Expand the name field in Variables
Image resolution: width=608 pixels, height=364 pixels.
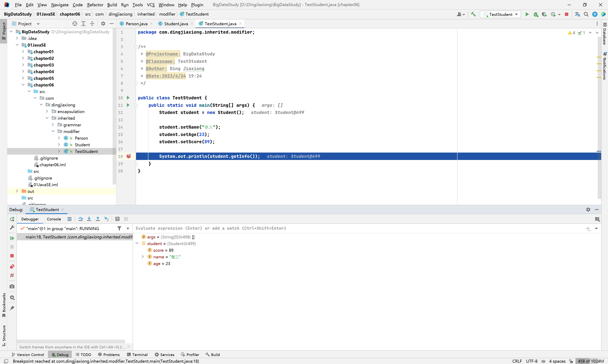pyautogui.click(x=143, y=257)
